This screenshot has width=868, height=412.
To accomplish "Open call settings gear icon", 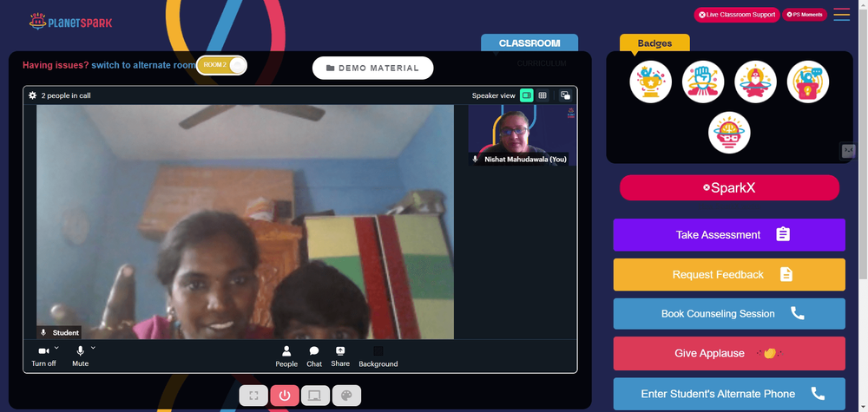I will point(33,95).
